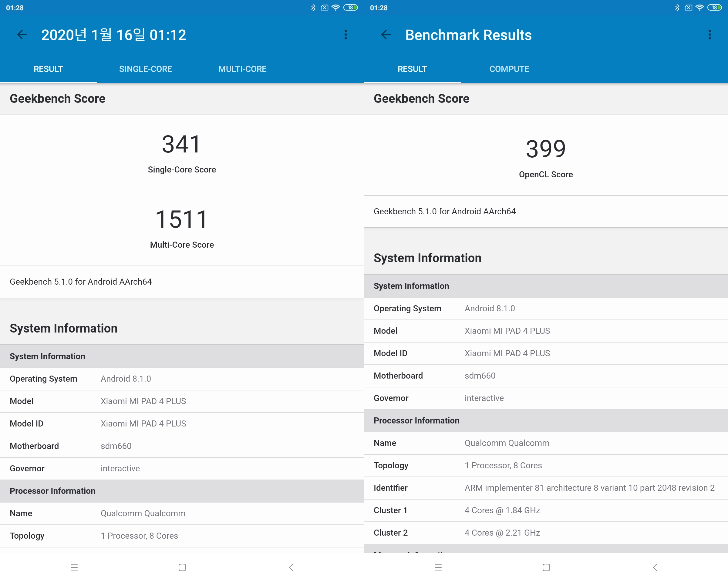
Task: Tap the Wi-Fi icon in left status bar
Action: (x=335, y=7)
